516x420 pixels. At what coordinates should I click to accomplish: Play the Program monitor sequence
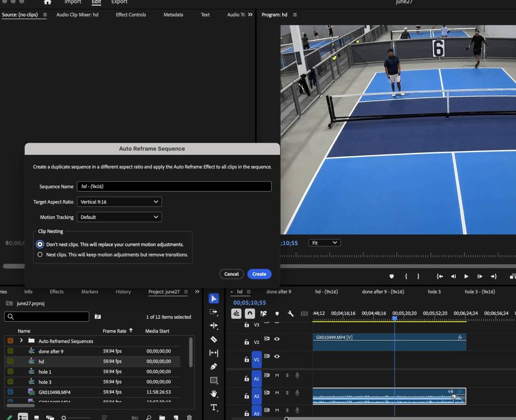[466, 276]
